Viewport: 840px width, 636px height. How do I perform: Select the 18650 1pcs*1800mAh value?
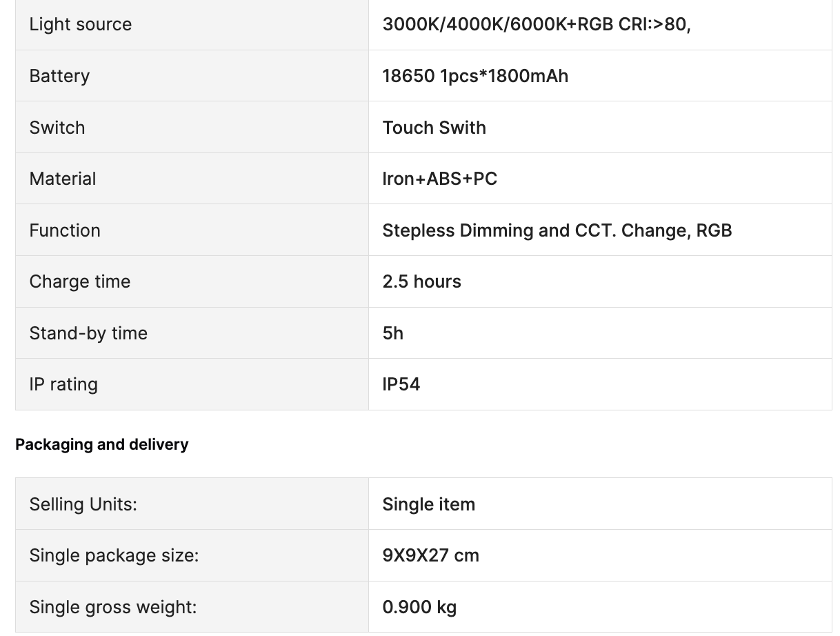pyautogui.click(x=475, y=76)
